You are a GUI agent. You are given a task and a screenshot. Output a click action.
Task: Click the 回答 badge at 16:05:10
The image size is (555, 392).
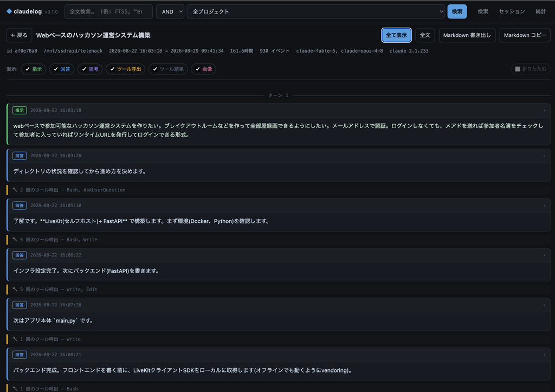click(x=20, y=205)
